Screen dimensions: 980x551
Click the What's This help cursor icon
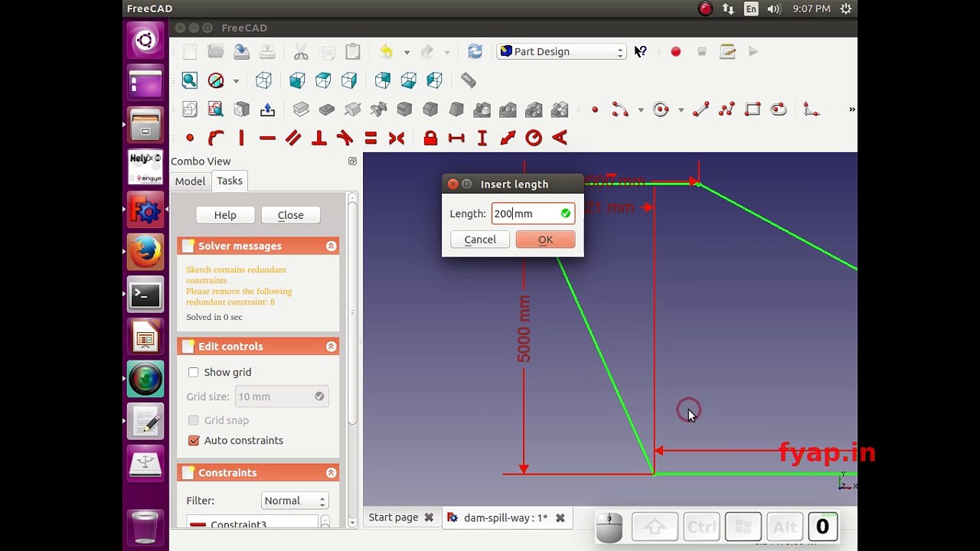[x=641, y=51]
